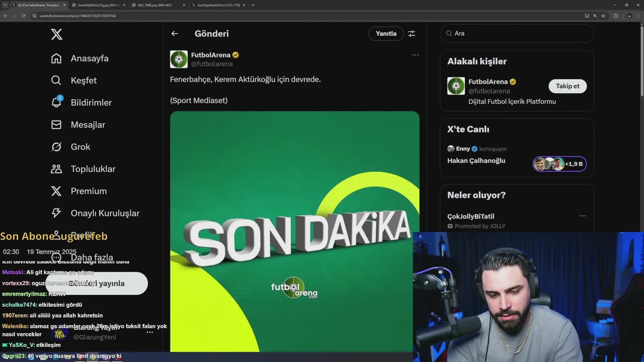Click Takip et for FutbolArena
This screenshot has width=644, height=362.
pos(568,86)
